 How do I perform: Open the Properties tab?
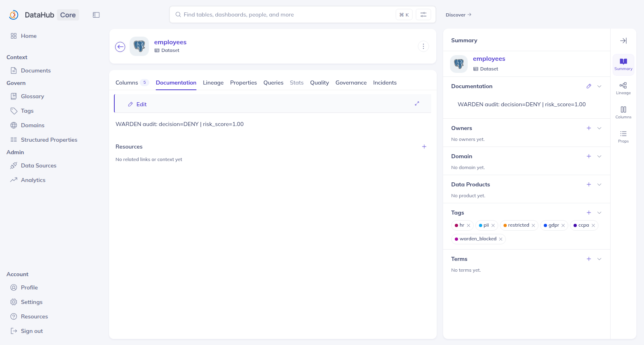pos(244,83)
